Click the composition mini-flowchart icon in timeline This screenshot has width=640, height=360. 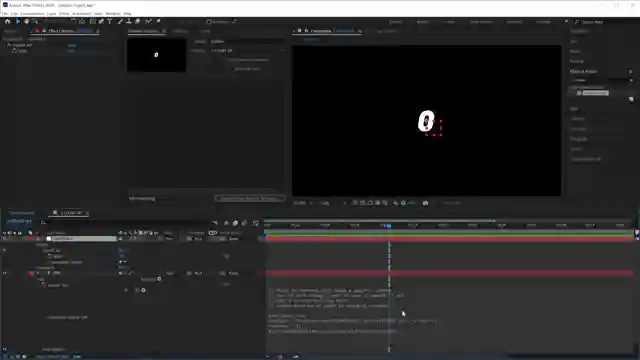pos(215,223)
